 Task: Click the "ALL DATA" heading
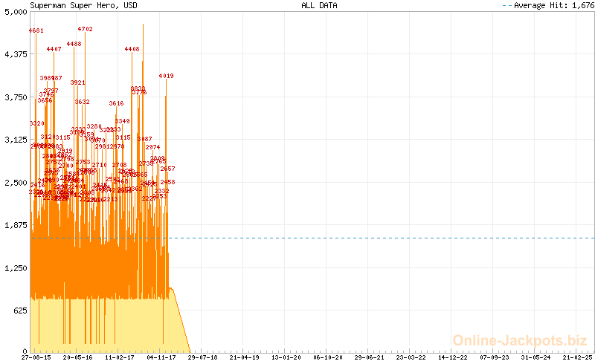[319, 5]
